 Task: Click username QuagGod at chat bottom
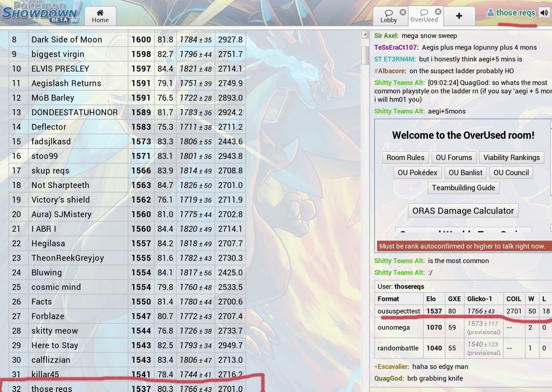389,379
